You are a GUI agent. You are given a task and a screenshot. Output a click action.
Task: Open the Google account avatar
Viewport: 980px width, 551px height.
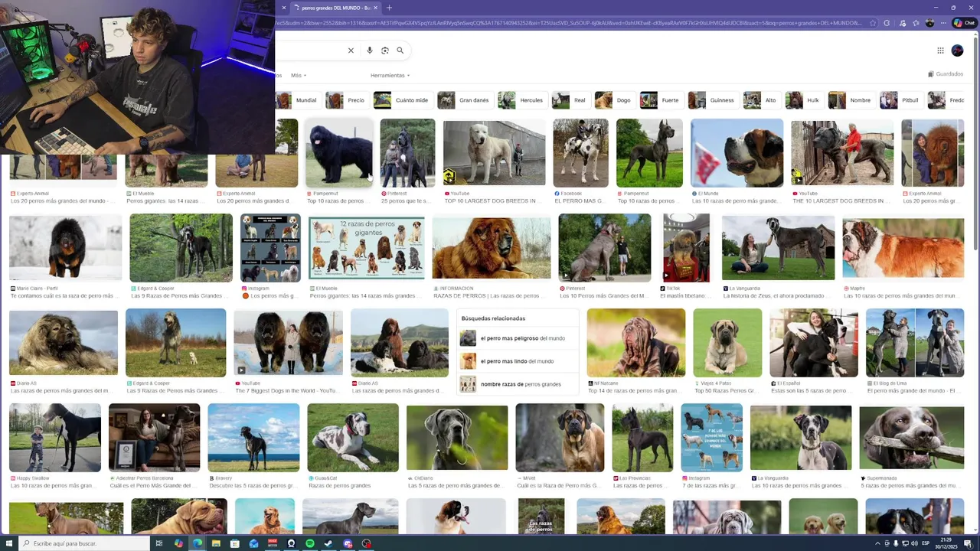coord(957,51)
